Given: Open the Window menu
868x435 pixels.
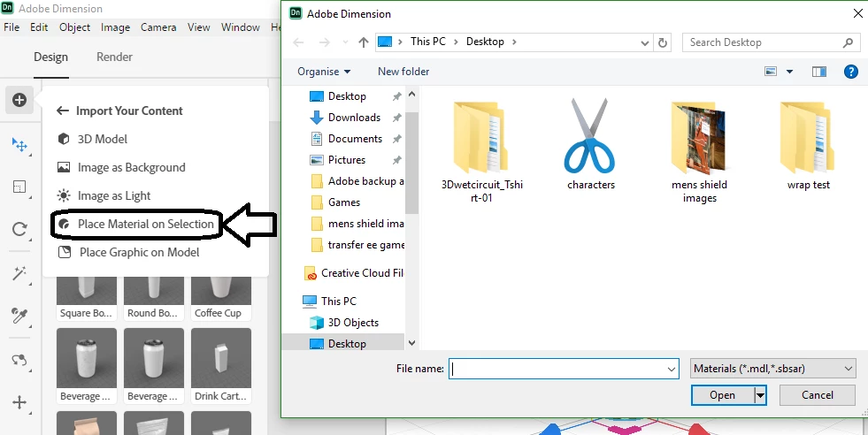Looking at the screenshot, I should (241, 27).
